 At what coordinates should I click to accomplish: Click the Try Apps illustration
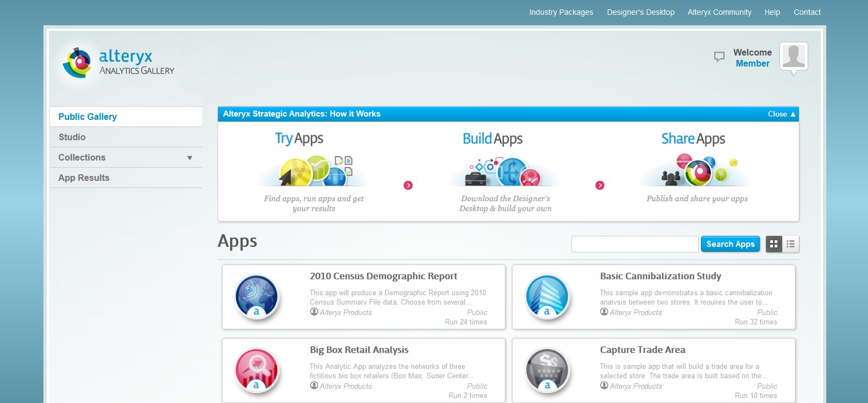[x=314, y=170]
